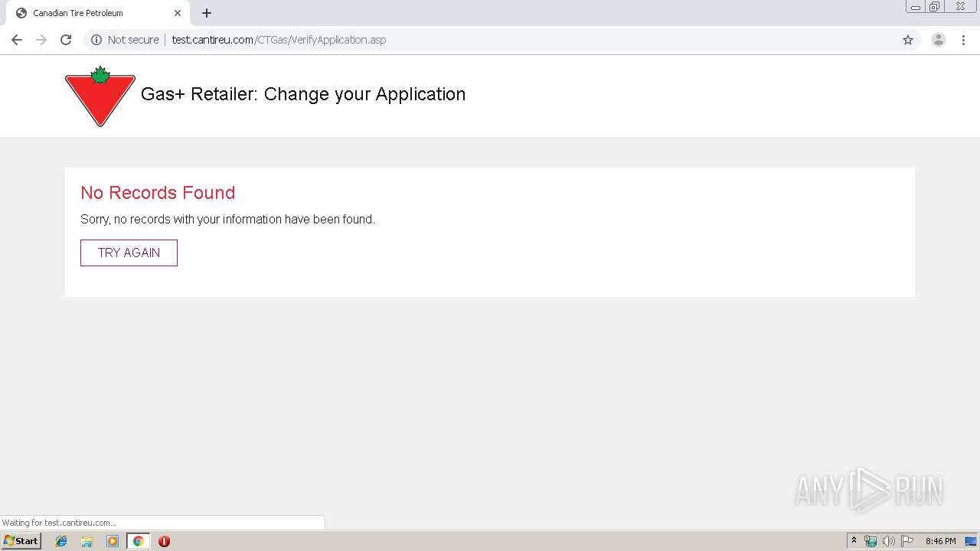Click the browser forward arrow
The height and width of the screenshot is (551, 980).
click(x=41, y=40)
